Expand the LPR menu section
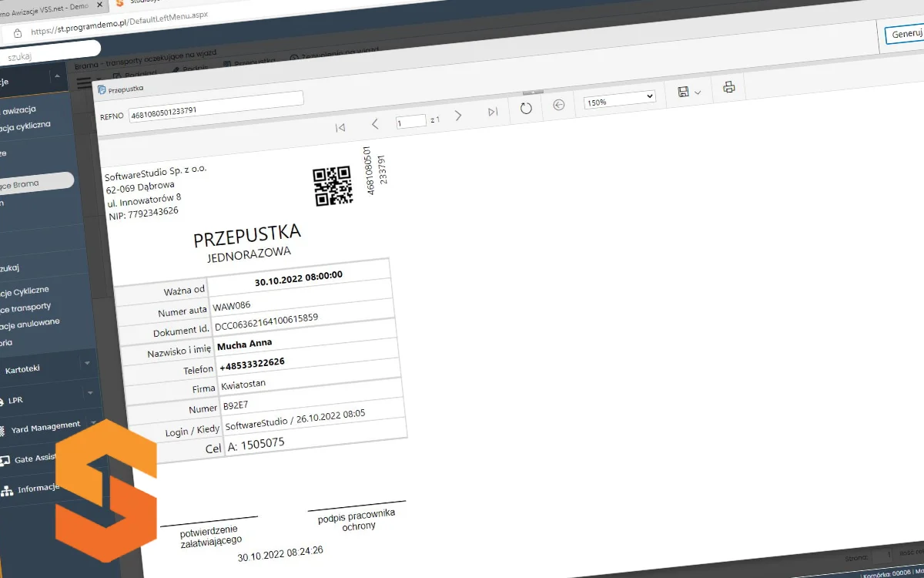Image resolution: width=924 pixels, height=578 pixels. 89,393
